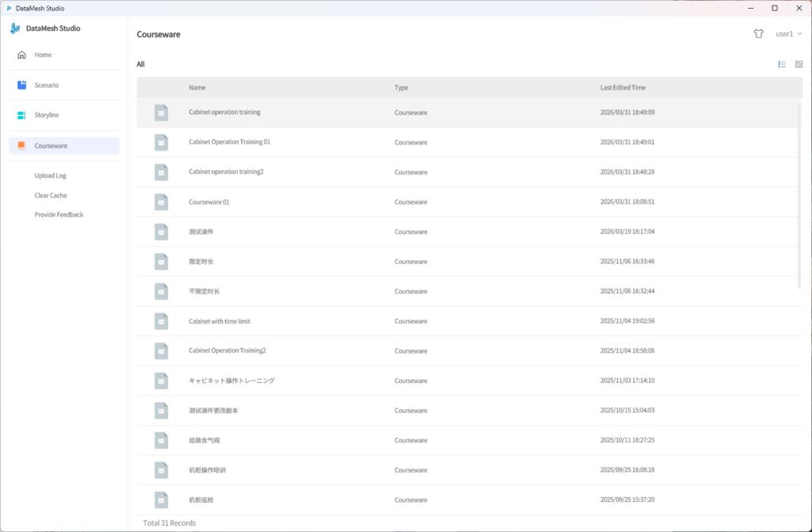The height and width of the screenshot is (532, 812).
Task: Maximize the DataMesh Studio window
Action: (775, 8)
